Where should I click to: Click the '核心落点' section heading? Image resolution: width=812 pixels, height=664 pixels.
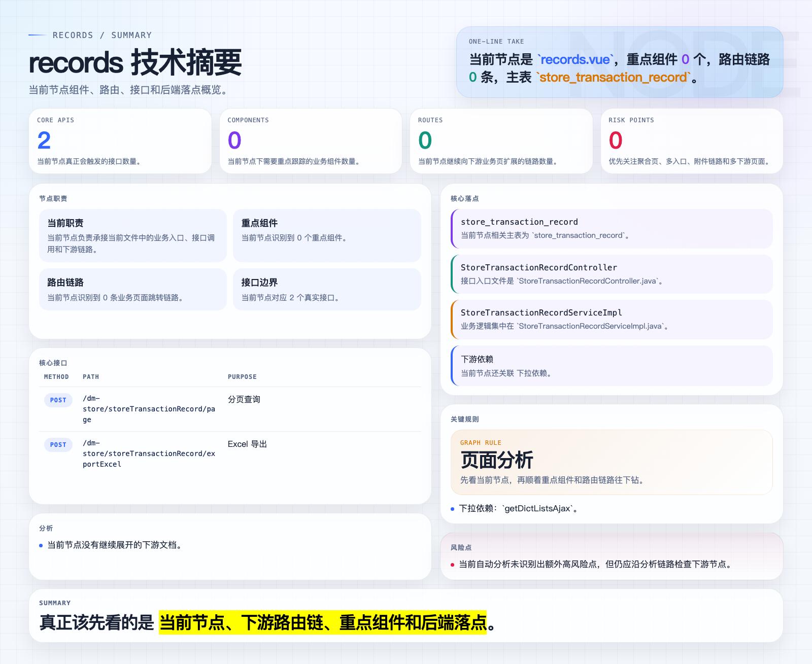coord(465,198)
